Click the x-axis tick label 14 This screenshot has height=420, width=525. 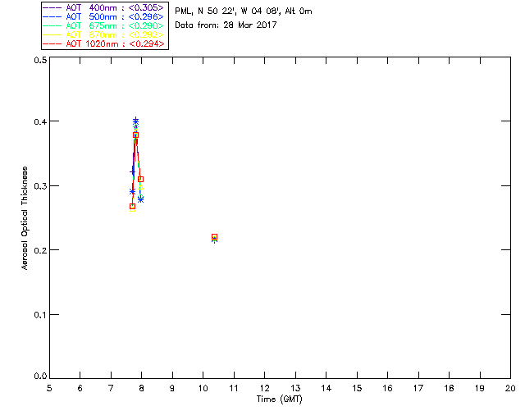point(326,388)
